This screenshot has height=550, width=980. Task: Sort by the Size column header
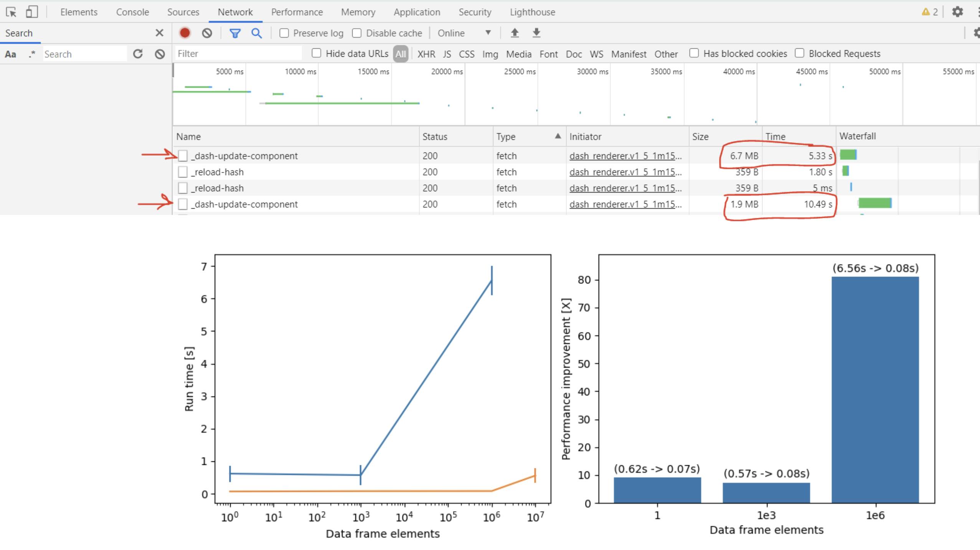tap(725, 137)
